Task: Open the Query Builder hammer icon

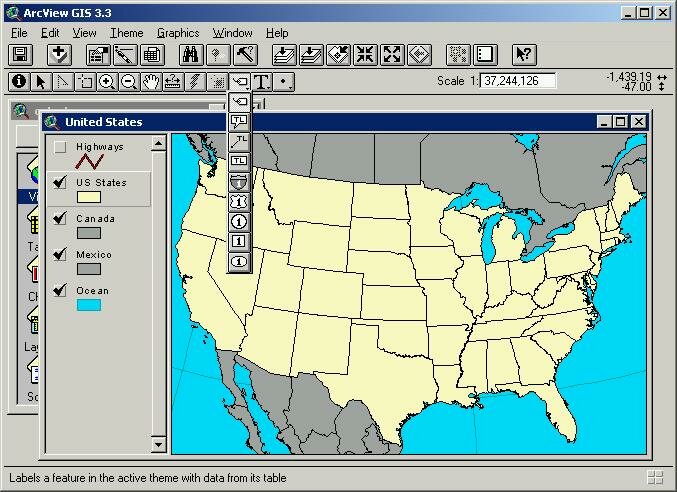Action: 245,55
